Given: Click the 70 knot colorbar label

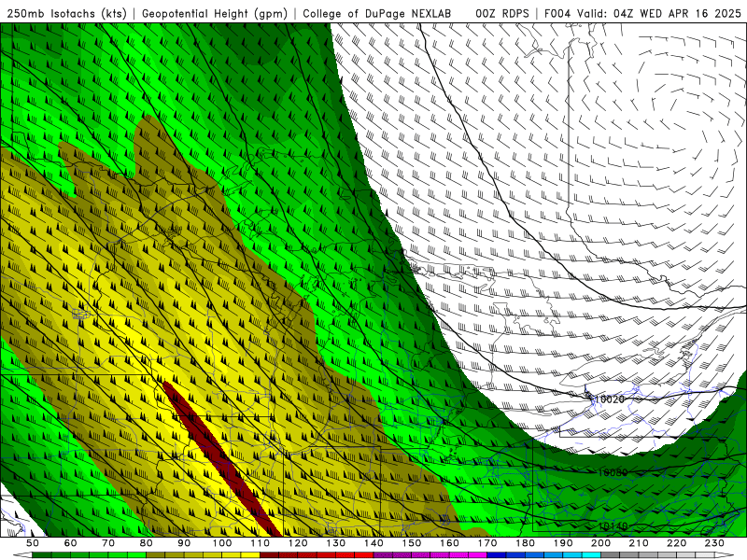Looking at the screenshot, I should pyautogui.click(x=108, y=543).
